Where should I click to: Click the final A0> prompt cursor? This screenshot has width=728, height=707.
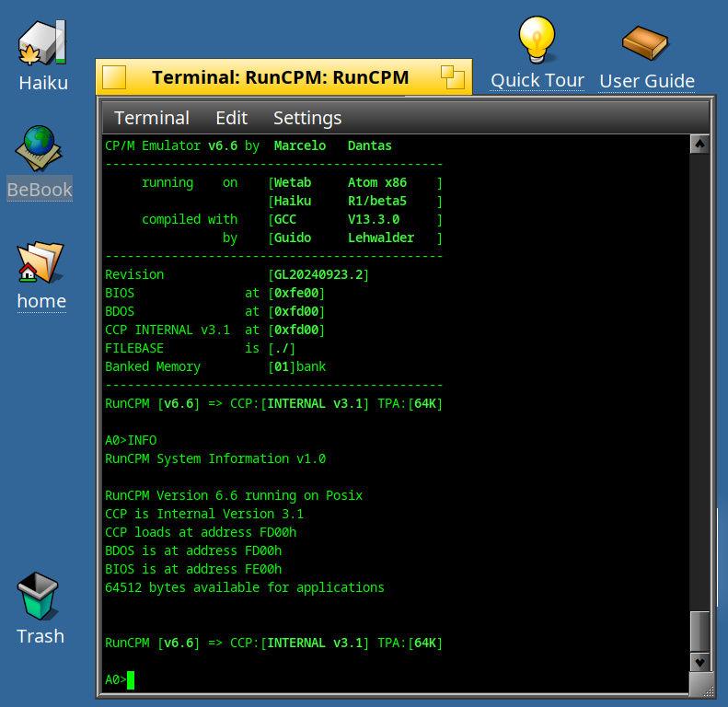(131, 679)
